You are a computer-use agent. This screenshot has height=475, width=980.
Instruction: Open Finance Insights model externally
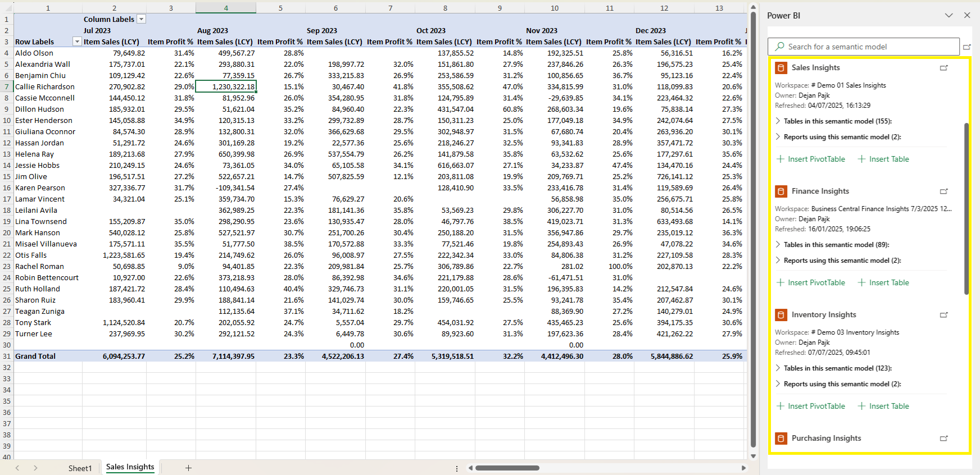pyautogui.click(x=943, y=191)
